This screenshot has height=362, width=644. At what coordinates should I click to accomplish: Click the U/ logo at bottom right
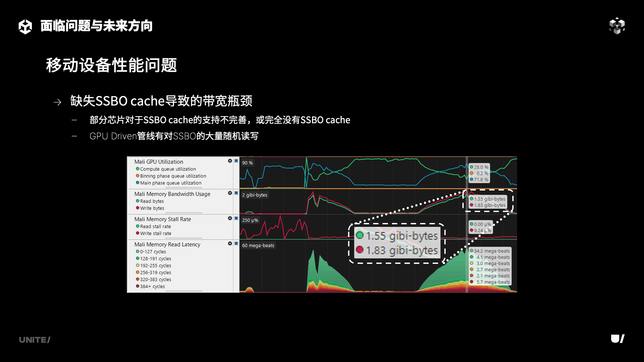pyautogui.click(x=618, y=339)
